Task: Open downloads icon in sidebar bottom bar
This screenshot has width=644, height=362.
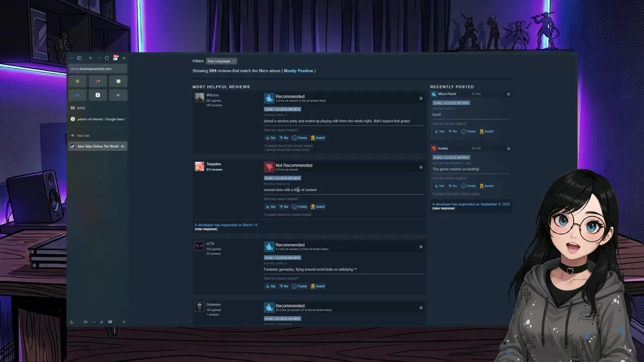Action: [71, 322]
